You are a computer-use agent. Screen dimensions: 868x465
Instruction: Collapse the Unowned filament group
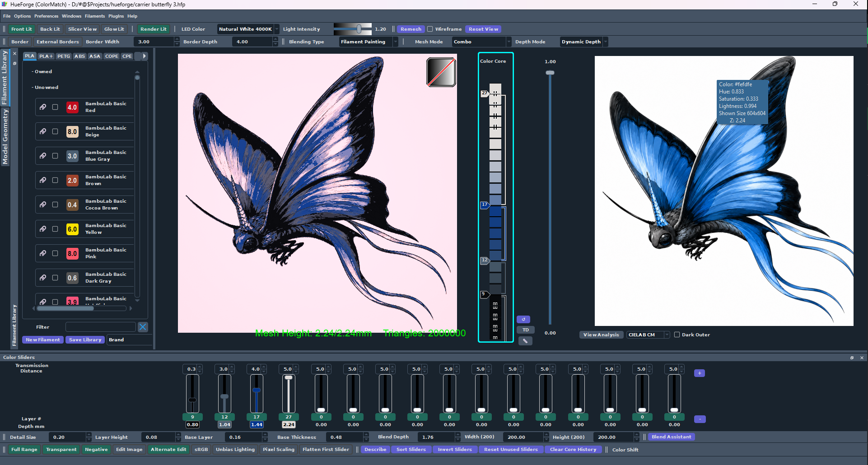(45, 87)
